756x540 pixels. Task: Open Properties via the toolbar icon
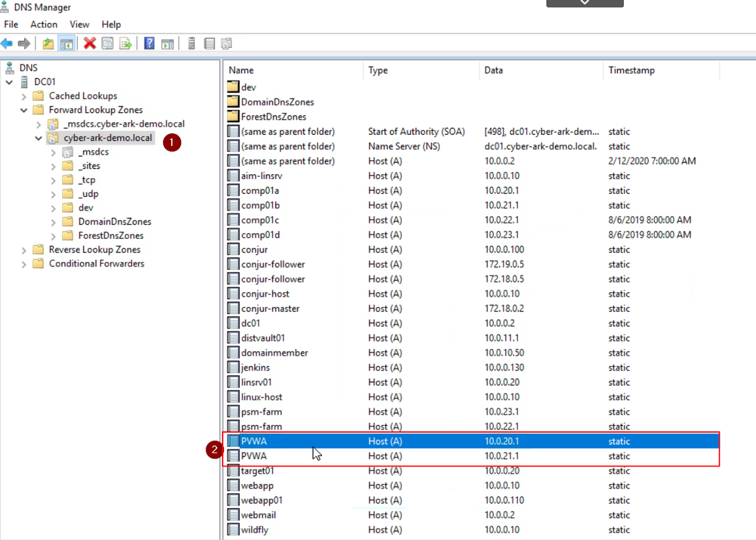(x=107, y=43)
